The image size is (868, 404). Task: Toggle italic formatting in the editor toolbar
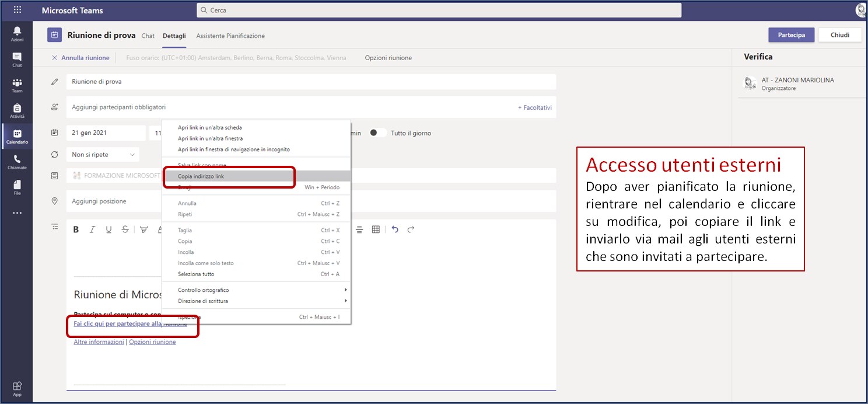point(92,229)
